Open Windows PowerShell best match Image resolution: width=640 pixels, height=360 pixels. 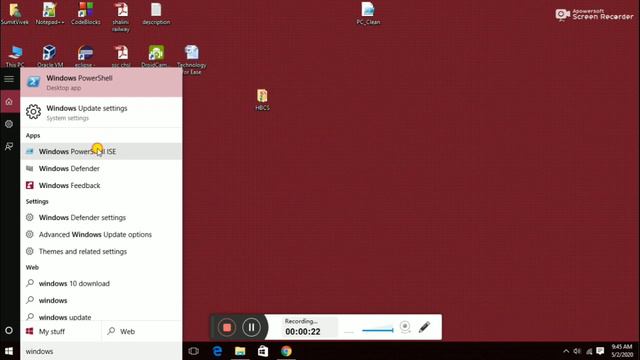[101, 82]
